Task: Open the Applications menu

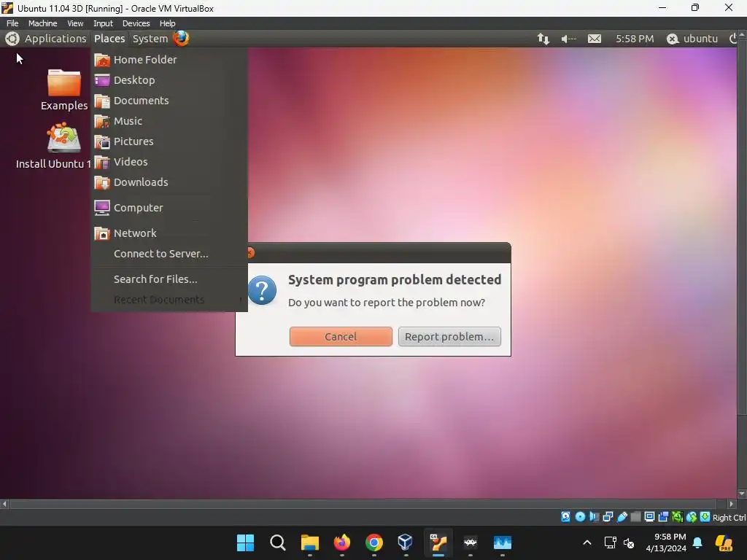Action: pos(55,39)
